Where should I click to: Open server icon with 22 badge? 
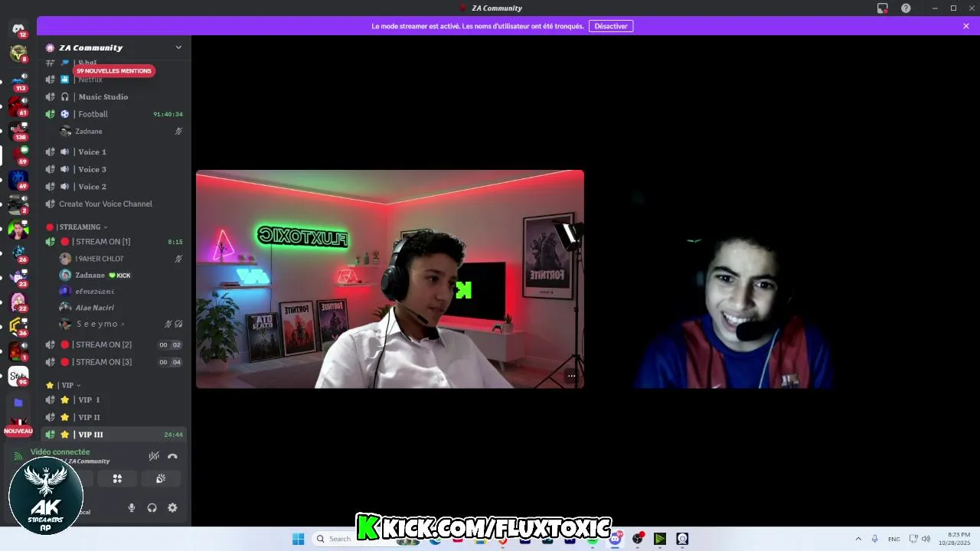pyautogui.click(x=18, y=301)
